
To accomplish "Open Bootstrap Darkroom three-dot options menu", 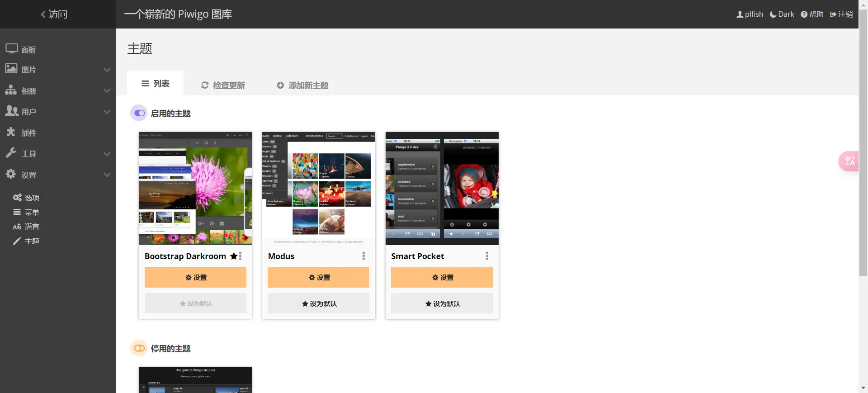I will click(241, 256).
